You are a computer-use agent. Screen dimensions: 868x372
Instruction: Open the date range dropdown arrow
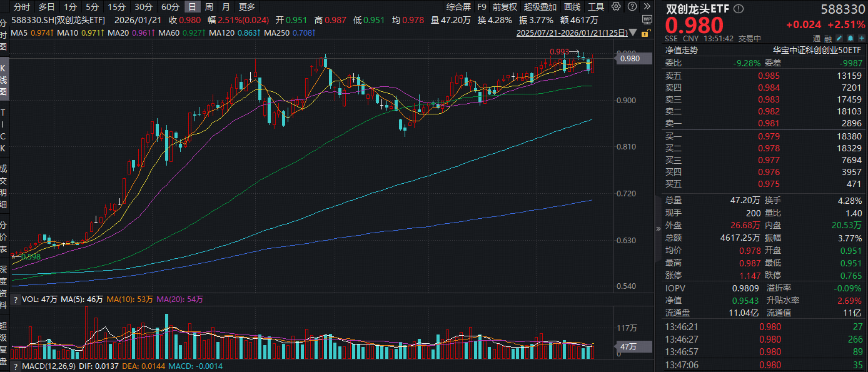pos(633,33)
